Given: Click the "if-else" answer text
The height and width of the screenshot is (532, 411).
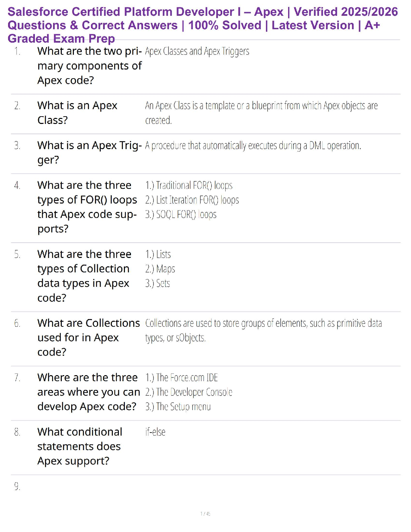Looking at the screenshot, I should point(155,432).
